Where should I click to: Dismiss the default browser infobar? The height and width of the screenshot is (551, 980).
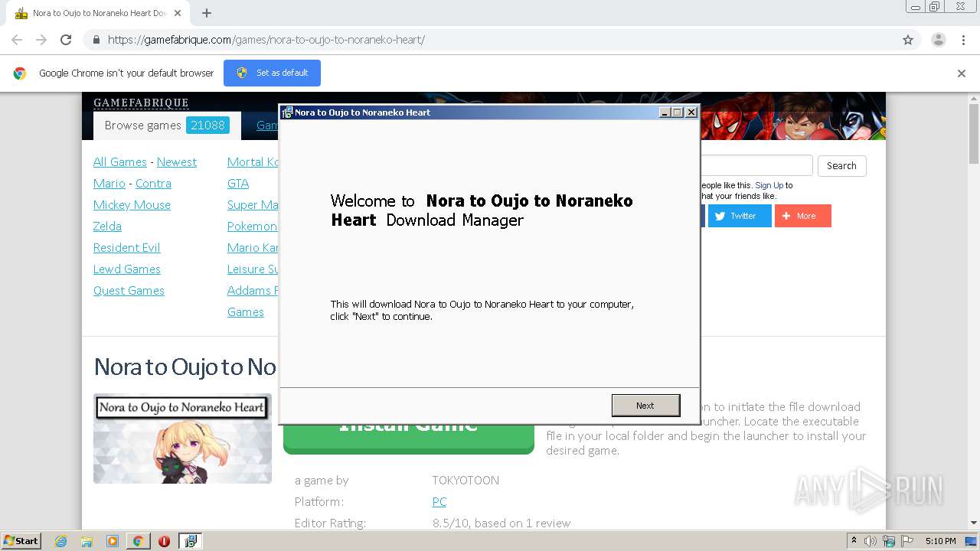[962, 73]
